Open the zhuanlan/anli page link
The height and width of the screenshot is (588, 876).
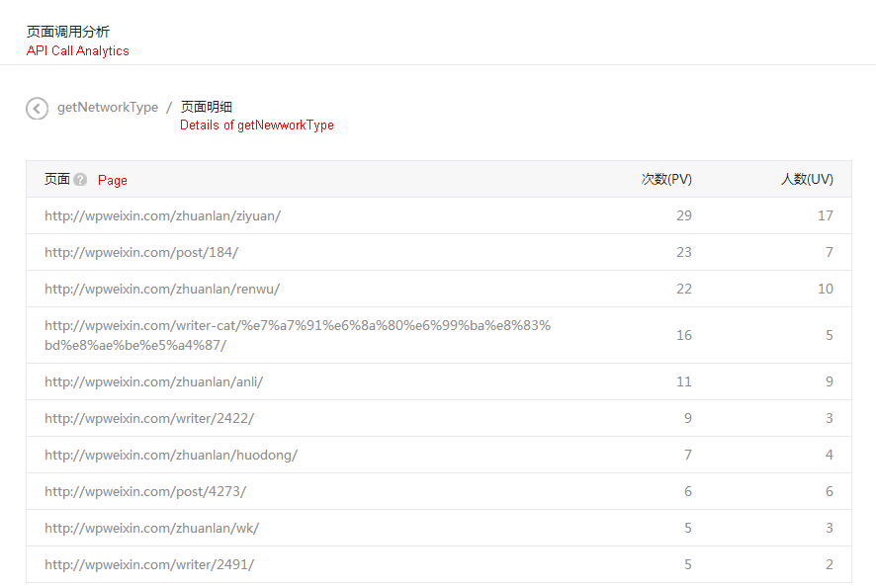153,381
